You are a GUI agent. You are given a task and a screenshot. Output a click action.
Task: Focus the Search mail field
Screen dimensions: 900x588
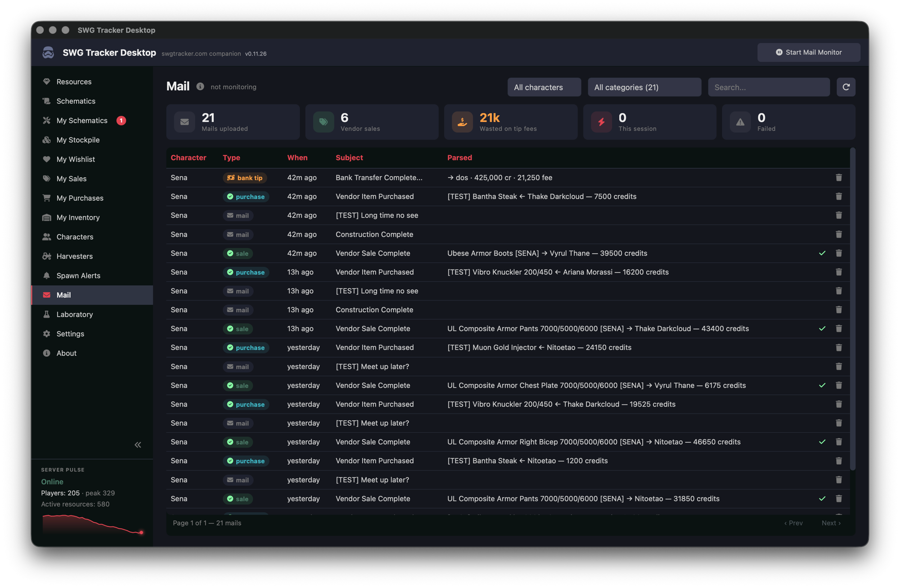(x=769, y=87)
